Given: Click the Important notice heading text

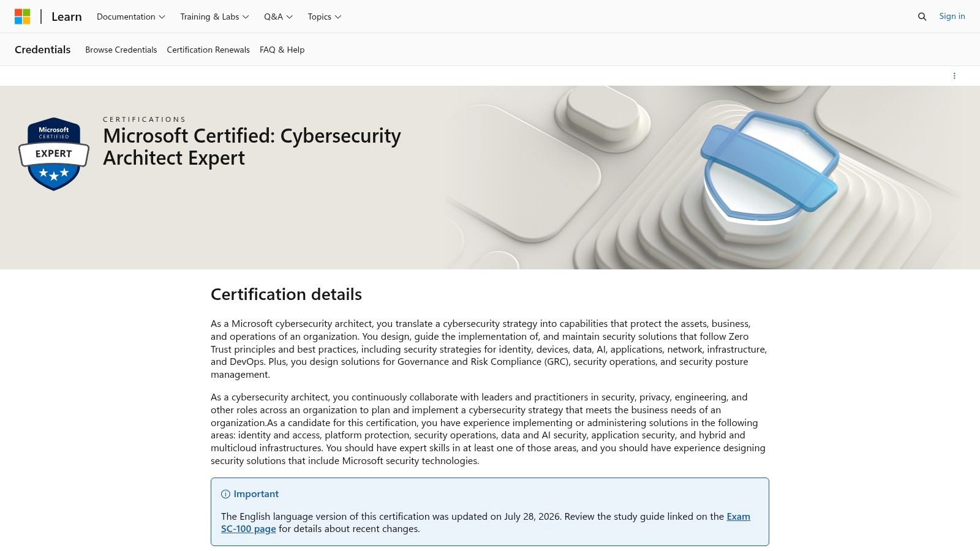Looking at the screenshot, I should [256, 494].
